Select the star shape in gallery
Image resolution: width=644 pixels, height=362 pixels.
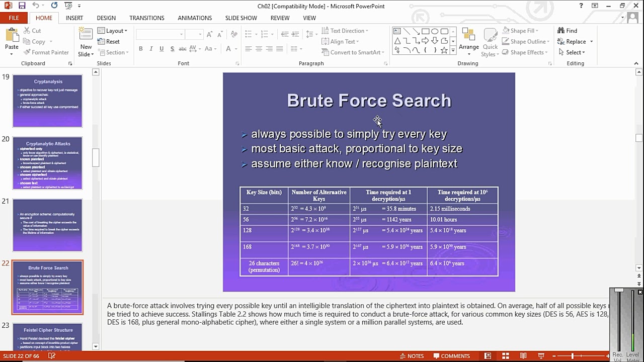click(x=444, y=50)
